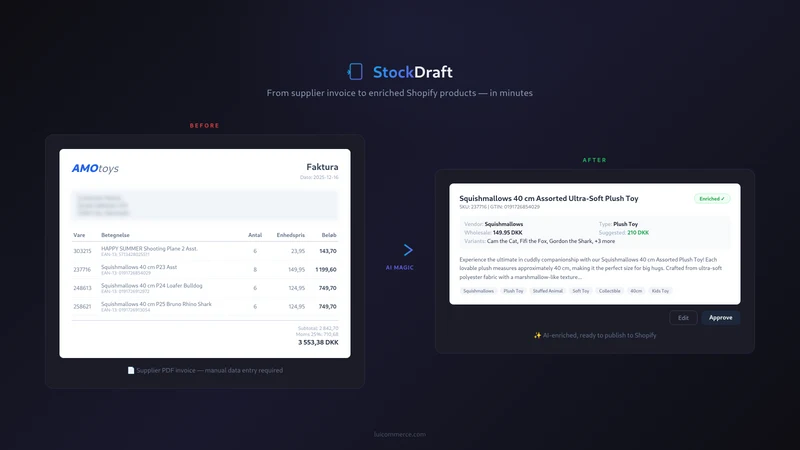This screenshot has height=450, width=800.
Task: Click the Subtotal 2 842,70 line
Action: (x=318, y=328)
